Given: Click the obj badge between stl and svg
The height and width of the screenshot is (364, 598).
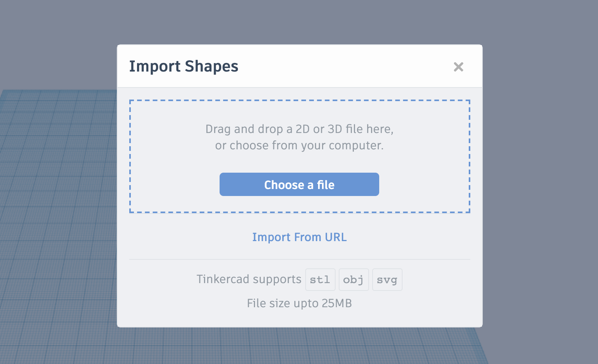Looking at the screenshot, I should point(354,279).
